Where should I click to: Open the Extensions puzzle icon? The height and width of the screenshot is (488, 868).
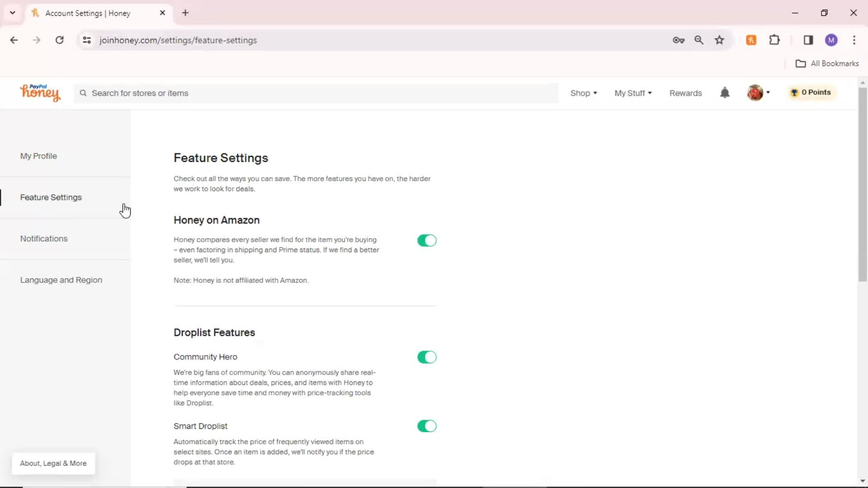coord(774,40)
